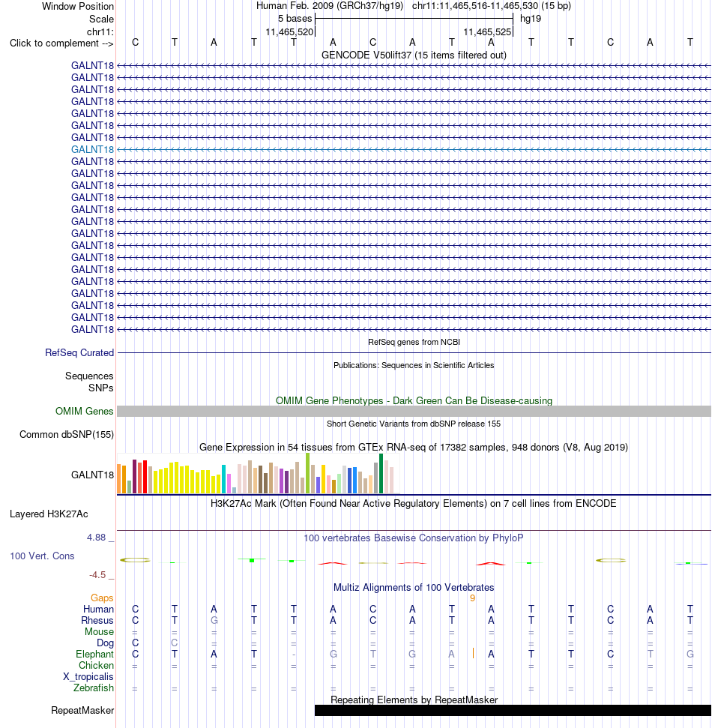
Task: Click the 'Click to complement -->' label
Action: tap(61, 43)
